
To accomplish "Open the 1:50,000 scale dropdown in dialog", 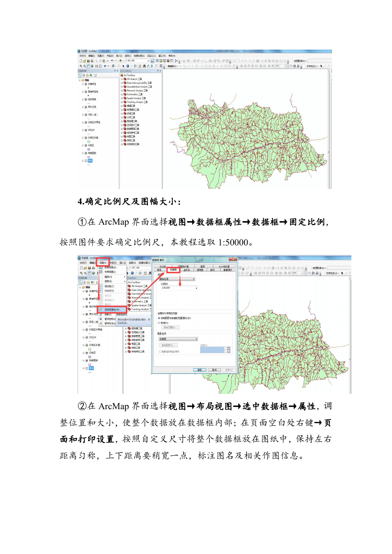I will point(180,288).
